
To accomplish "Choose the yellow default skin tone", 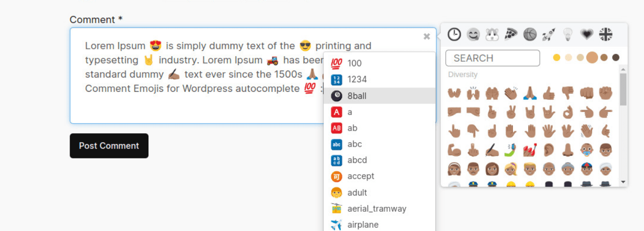I will click(557, 58).
